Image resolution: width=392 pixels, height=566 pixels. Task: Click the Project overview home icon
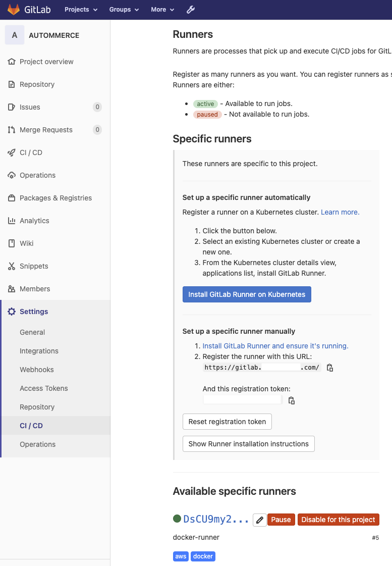(12, 62)
